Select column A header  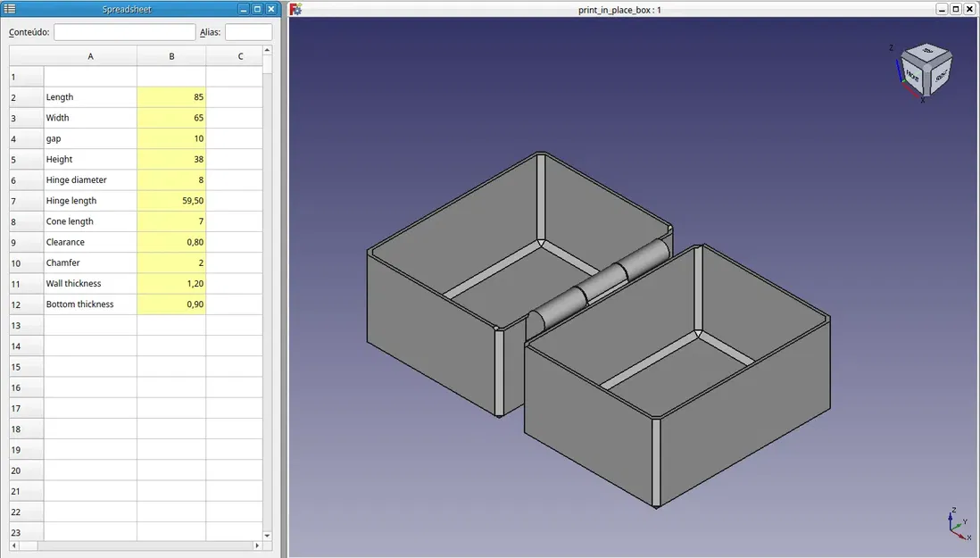click(x=91, y=56)
